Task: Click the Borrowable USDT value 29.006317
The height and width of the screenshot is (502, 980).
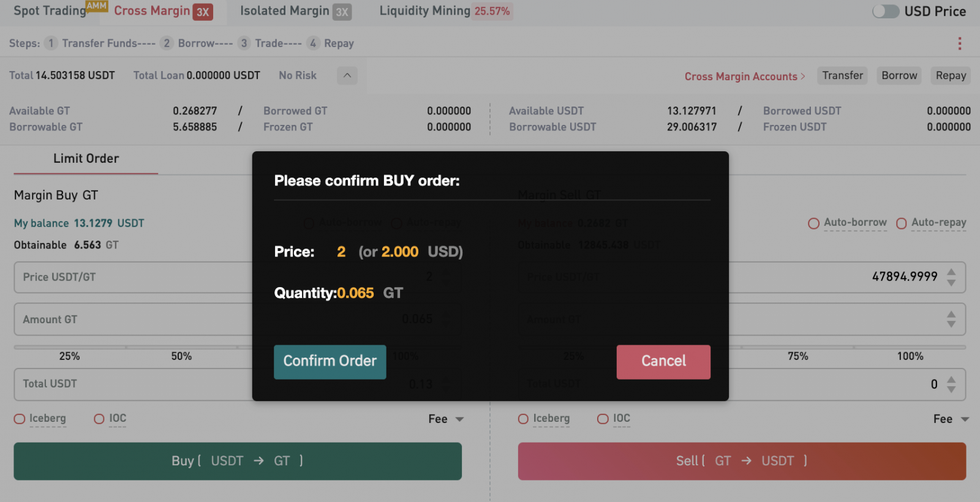Action: tap(692, 127)
